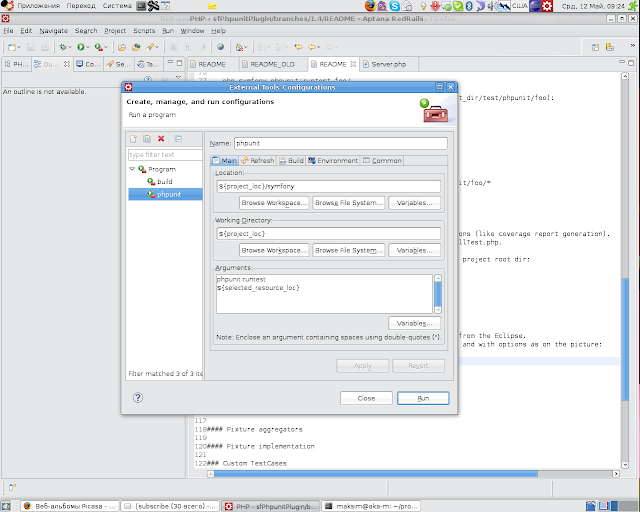Collapse all configurations in the dialog tree
640x512 pixels.
pos(178,139)
